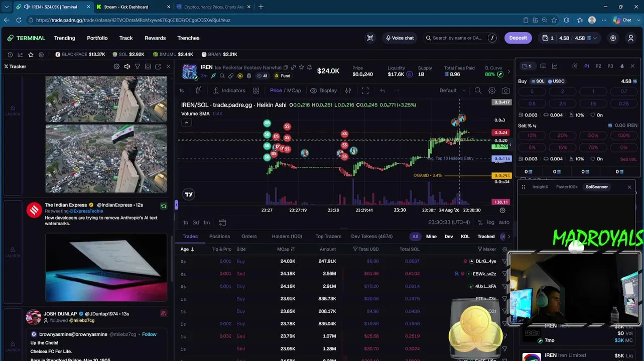Image resolution: width=644 pixels, height=361 pixels.
Task: Mute X Tracker sound
Action: 127,66
